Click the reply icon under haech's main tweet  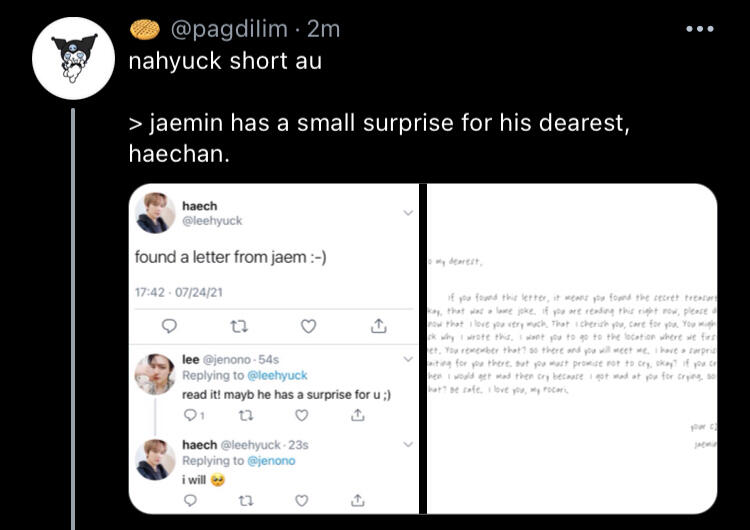pyautogui.click(x=169, y=326)
